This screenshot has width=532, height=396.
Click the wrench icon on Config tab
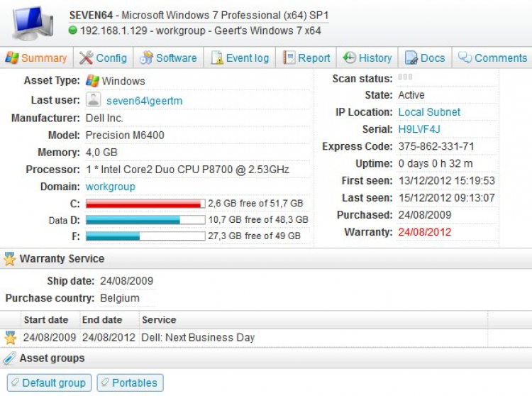pos(86,58)
